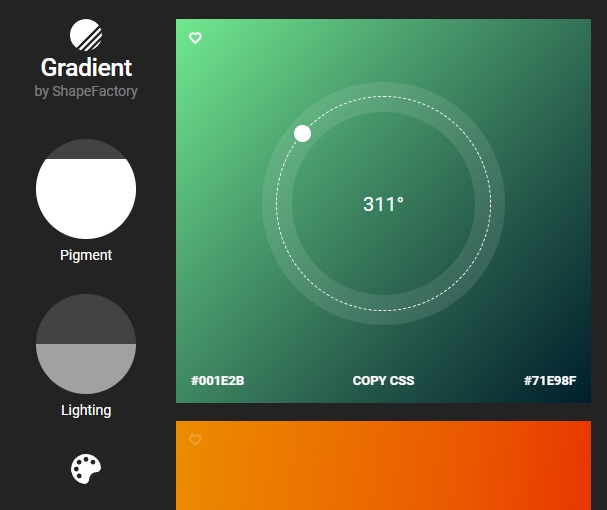This screenshot has height=510, width=607.
Task: Open the color palette icon
Action: 86,469
